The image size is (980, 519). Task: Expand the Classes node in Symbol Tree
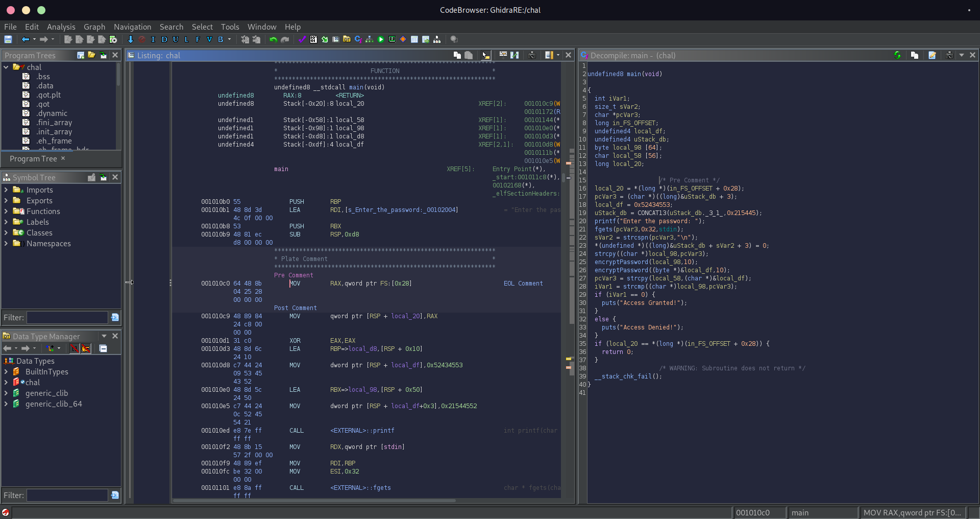[6, 233]
